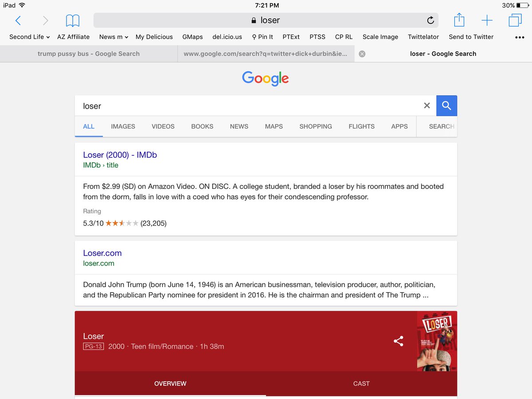The image size is (532, 399).
Task: Expand the Second Life bookmarks folder
Action: (x=29, y=37)
